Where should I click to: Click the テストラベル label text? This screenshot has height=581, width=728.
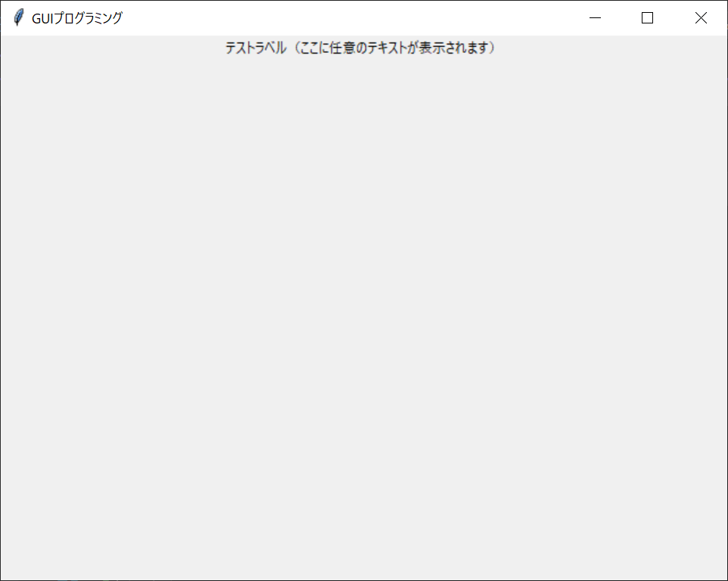256,48
